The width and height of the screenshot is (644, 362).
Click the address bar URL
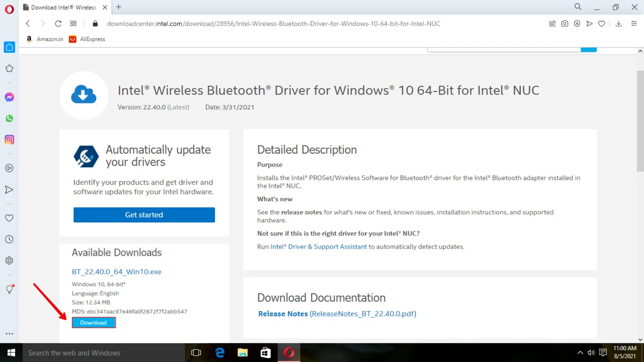click(x=273, y=24)
